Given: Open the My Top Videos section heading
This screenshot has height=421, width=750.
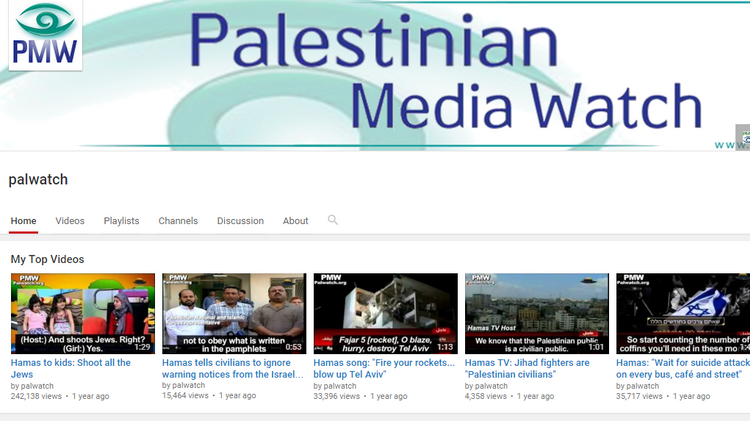Looking at the screenshot, I should coord(47,259).
